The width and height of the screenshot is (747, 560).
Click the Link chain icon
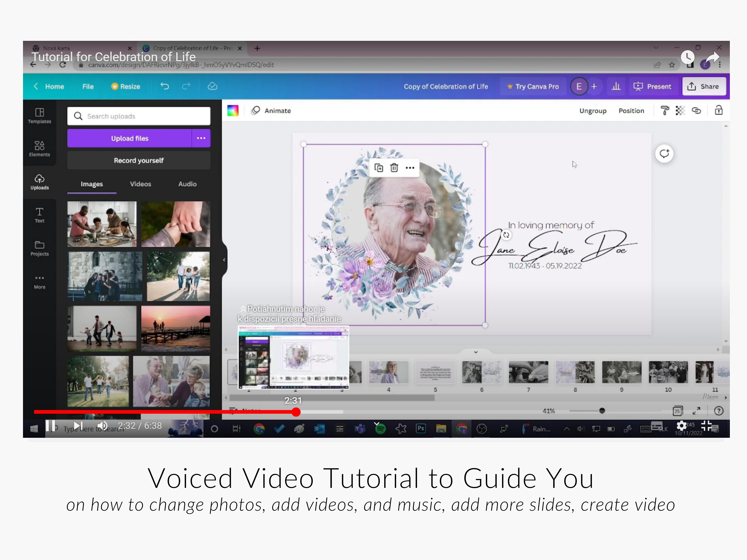696,111
